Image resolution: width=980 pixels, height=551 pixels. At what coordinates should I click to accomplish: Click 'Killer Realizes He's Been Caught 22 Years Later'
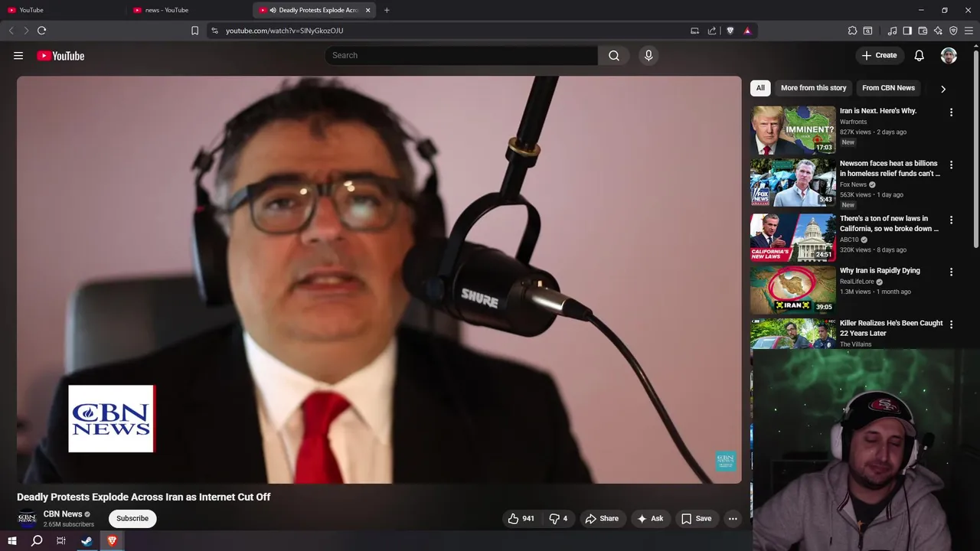[x=891, y=328]
